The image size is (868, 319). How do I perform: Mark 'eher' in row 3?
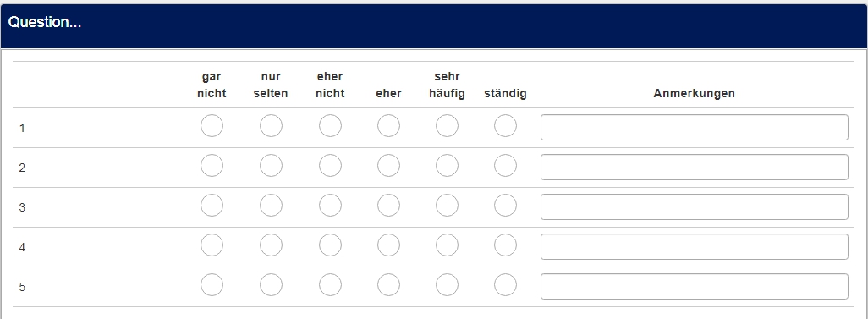[388, 206]
